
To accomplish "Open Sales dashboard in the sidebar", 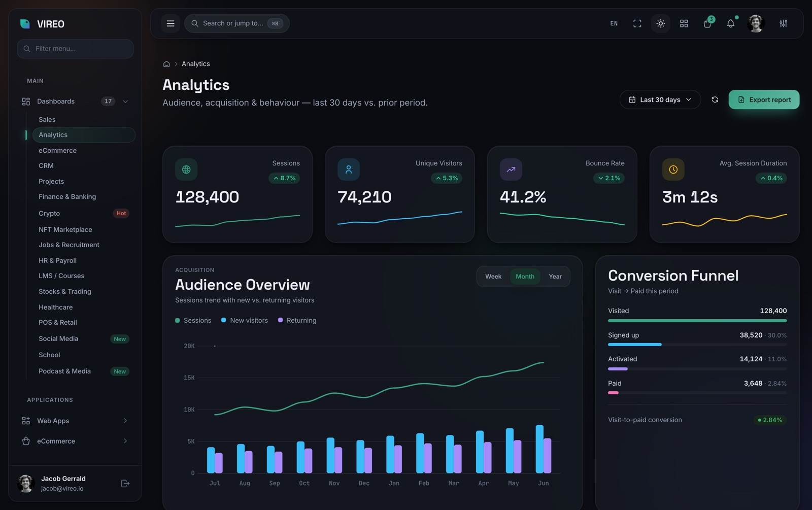I will point(84,120).
